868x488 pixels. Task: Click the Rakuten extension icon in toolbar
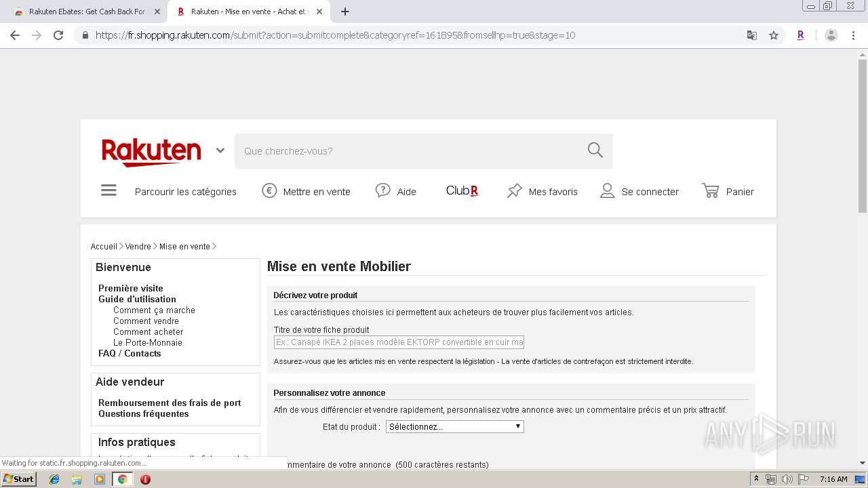click(801, 35)
